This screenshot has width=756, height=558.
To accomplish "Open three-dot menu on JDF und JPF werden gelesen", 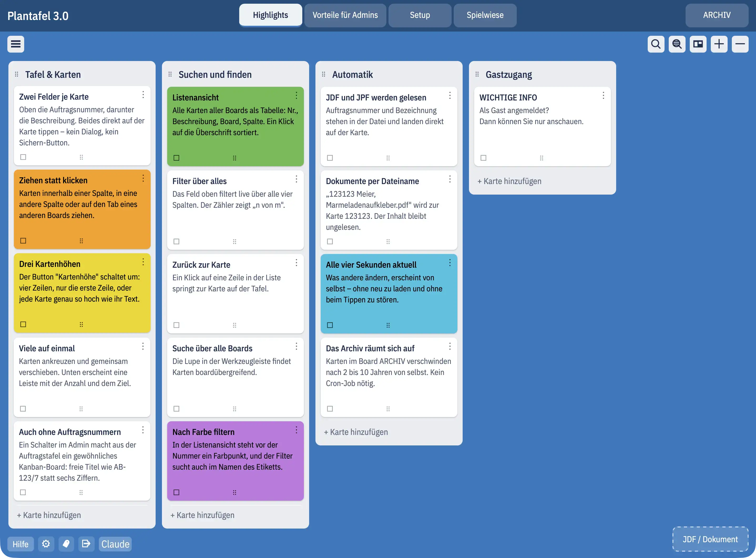I will coord(450,96).
